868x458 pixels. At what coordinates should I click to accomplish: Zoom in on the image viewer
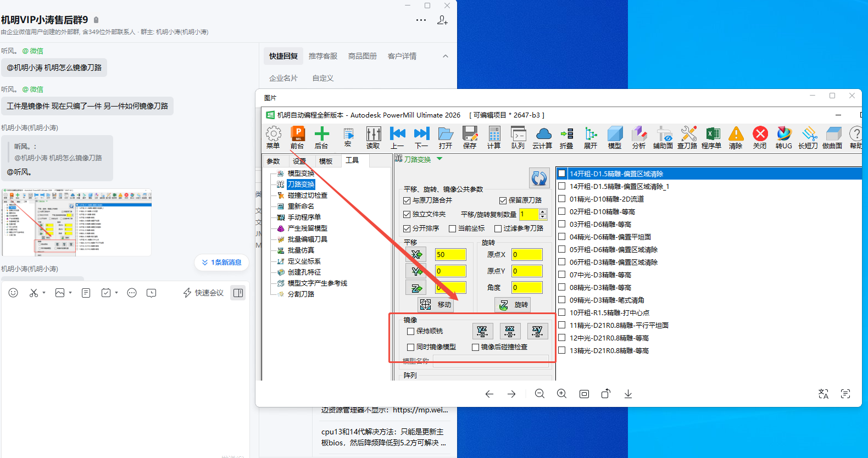pyautogui.click(x=562, y=394)
